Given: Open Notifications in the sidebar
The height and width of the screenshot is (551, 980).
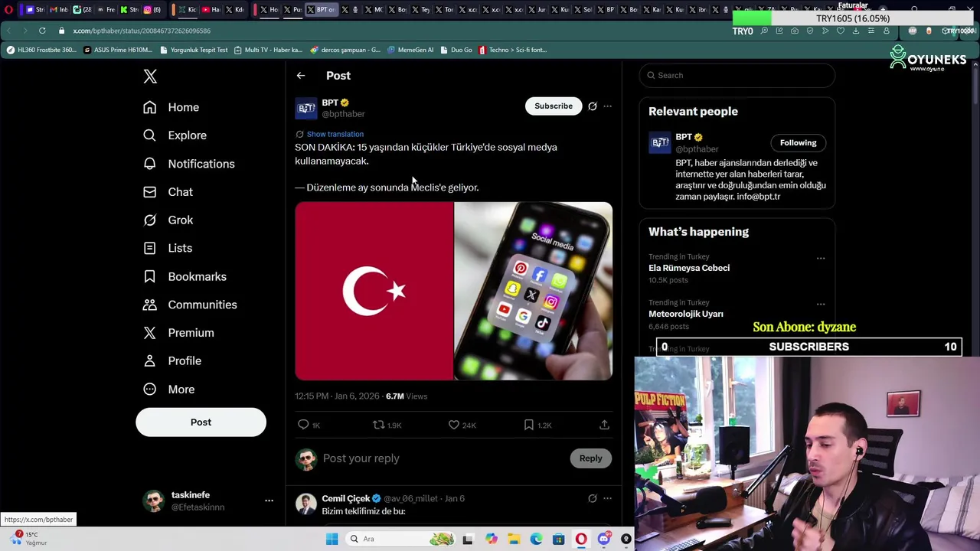Looking at the screenshot, I should pyautogui.click(x=188, y=164).
